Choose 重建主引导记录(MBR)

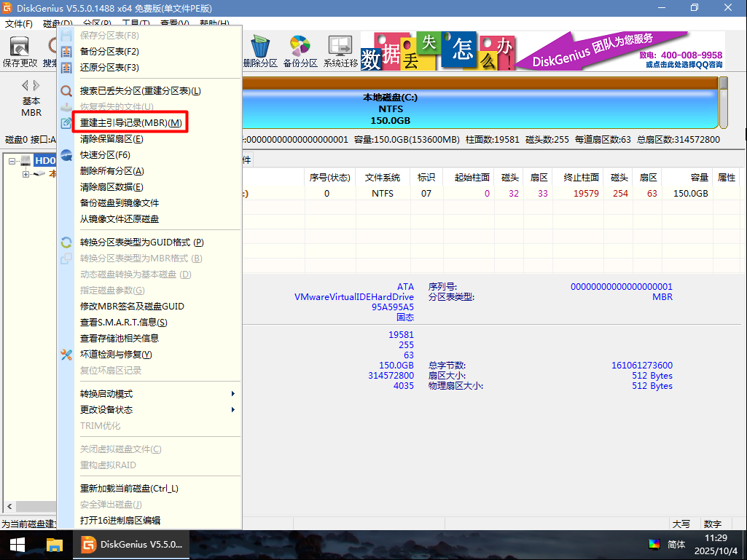point(131,123)
